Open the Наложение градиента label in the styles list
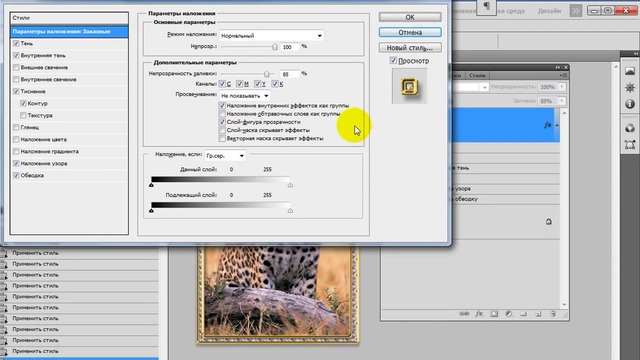Image resolution: width=640 pixels, height=360 pixels. [50, 151]
